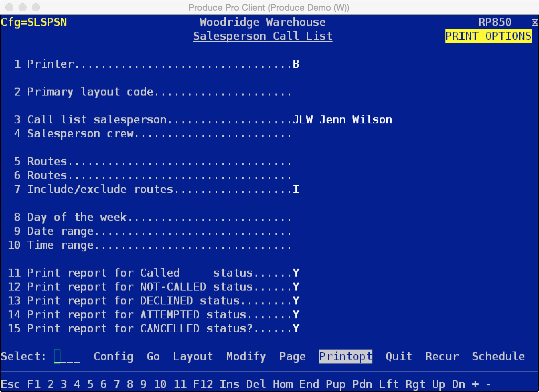
Task: Click Y value for ATTEMPTED status
Action: click(296, 314)
